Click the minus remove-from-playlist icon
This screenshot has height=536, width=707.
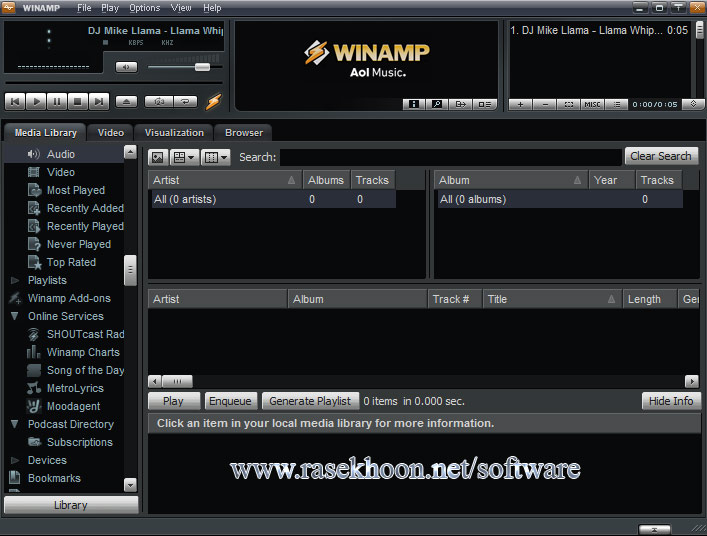point(544,104)
